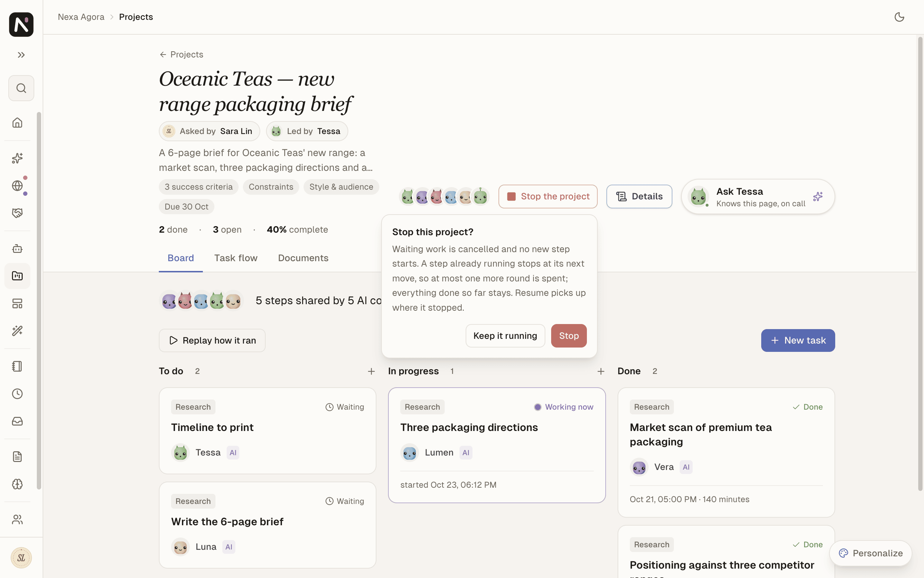Expand the Style & audience chip
The width and height of the screenshot is (924, 578).
click(341, 187)
